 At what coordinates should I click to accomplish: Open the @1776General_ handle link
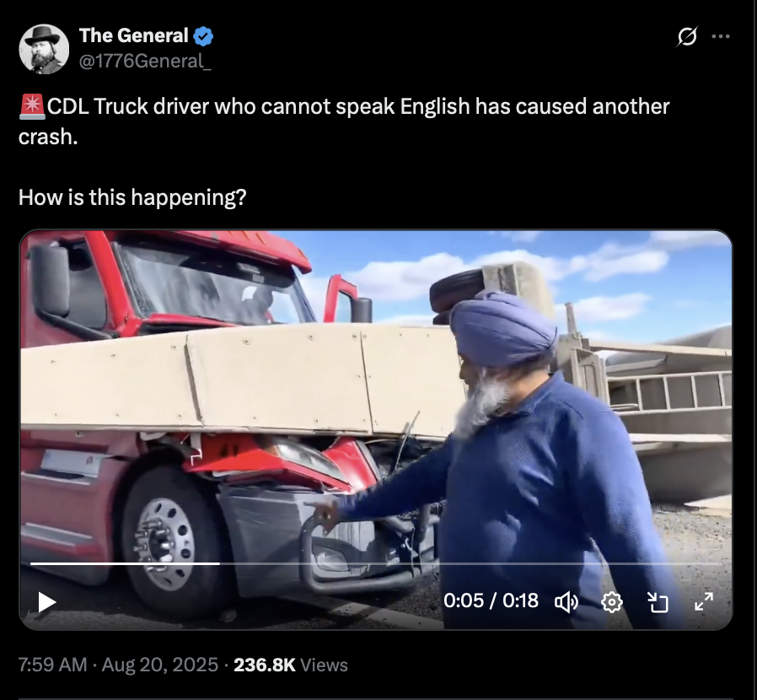pyautogui.click(x=145, y=61)
